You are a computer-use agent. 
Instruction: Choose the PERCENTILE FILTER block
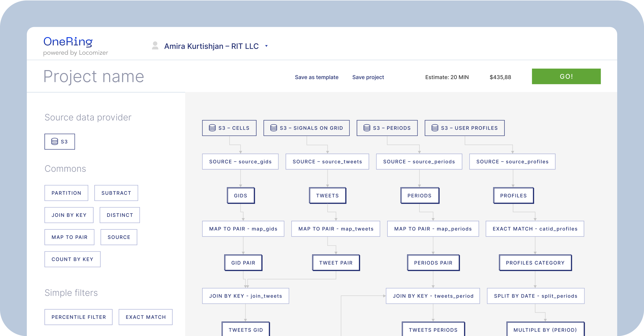[78, 317]
